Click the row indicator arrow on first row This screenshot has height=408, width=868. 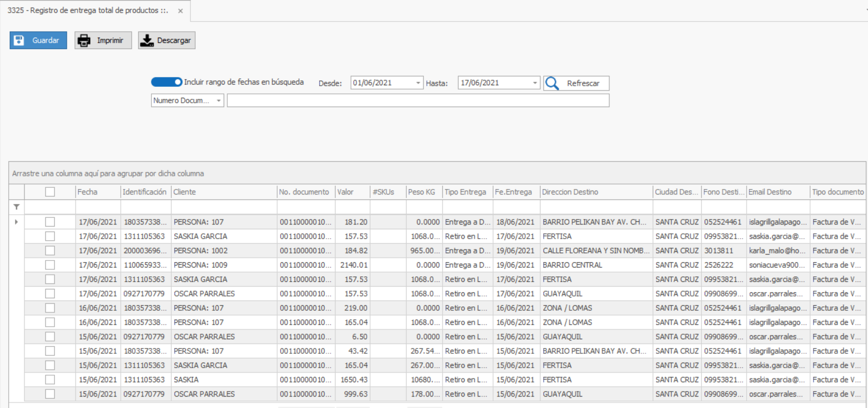[16, 222]
